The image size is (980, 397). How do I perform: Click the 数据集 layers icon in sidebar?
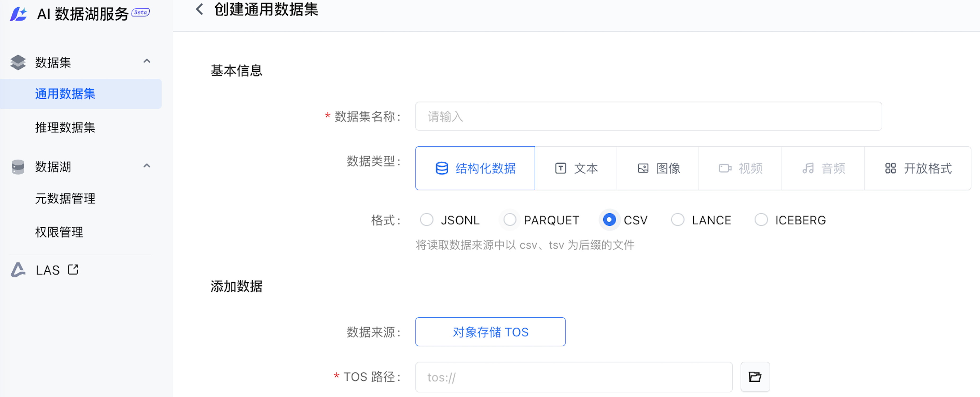pyautogui.click(x=18, y=62)
